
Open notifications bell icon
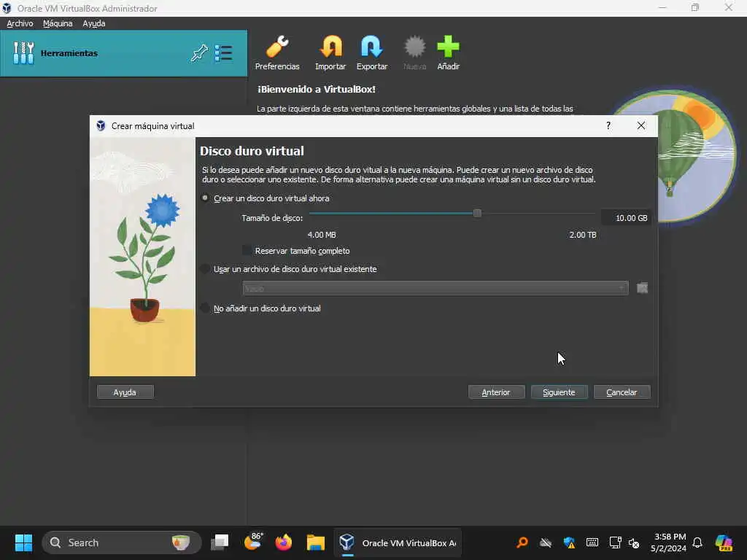697,542
